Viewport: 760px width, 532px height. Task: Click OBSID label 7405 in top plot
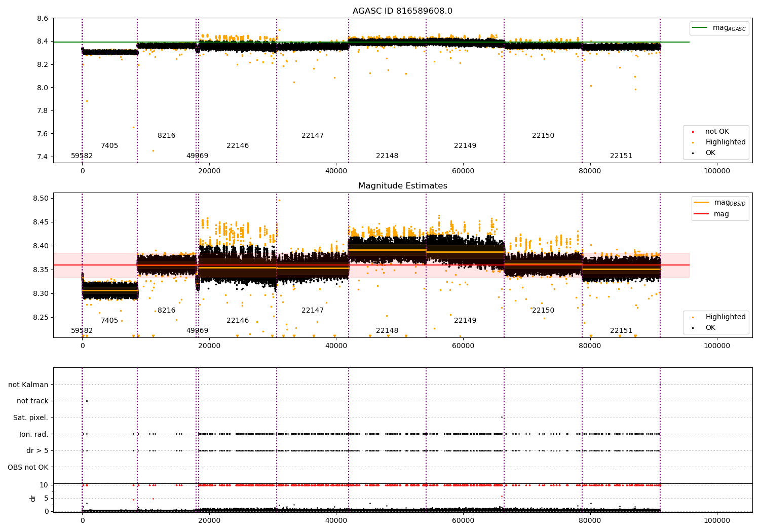pyautogui.click(x=109, y=146)
